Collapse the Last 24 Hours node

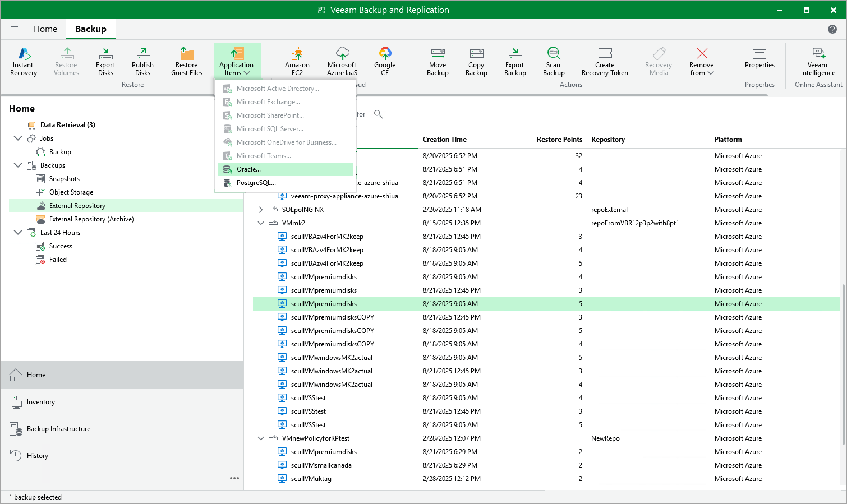pos(18,233)
